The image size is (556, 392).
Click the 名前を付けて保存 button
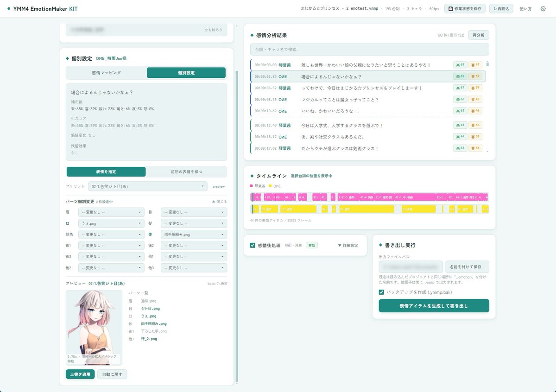tap(468, 267)
